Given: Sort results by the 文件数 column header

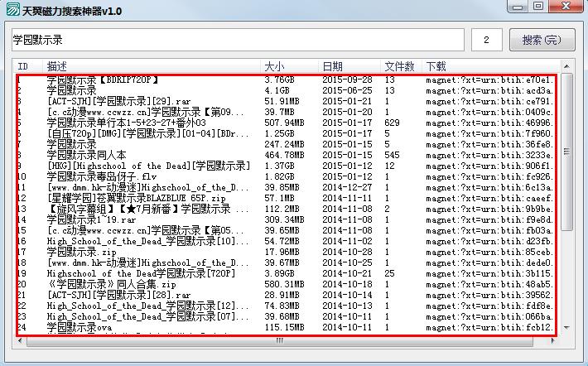Looking at the screenshot, I should click(401, 65).
